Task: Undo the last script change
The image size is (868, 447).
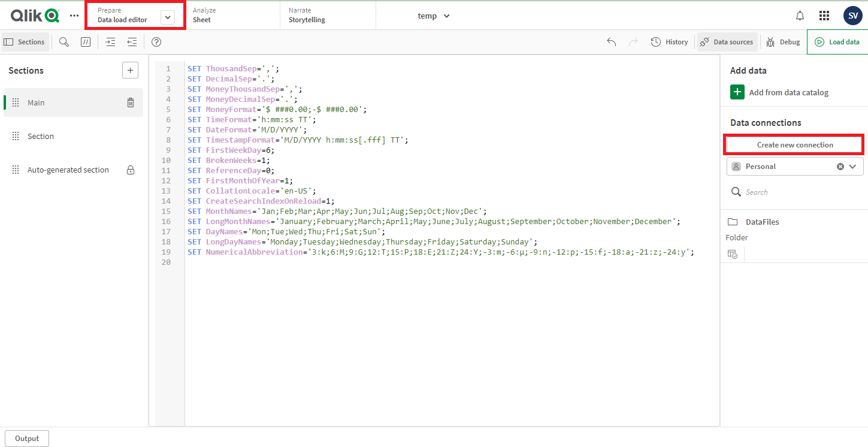Action: (x=611, y=42)
